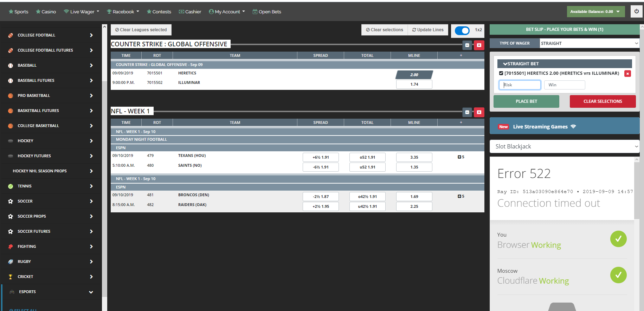
Task: Click the Tennis ball icon
Action: pyautogui.click(x=11, y=186)
